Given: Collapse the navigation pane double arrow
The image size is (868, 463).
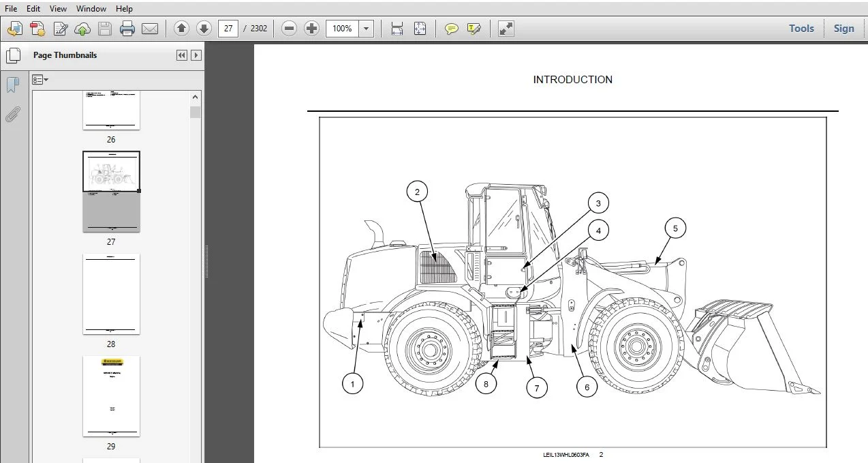Looking at the screenshot, I should (x=182, y=56).
